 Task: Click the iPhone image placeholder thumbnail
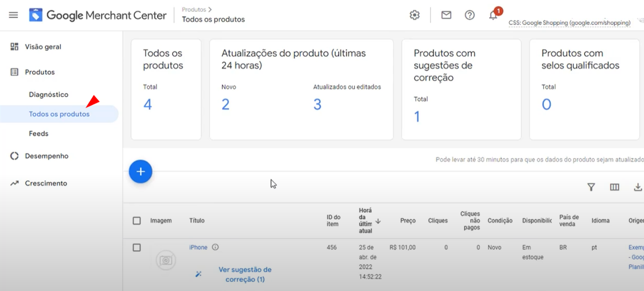click(166, 260)
